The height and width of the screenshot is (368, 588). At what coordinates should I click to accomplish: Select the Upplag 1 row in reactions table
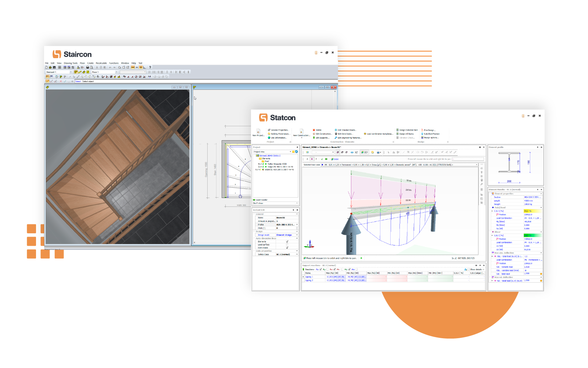[x=309, y=277]
